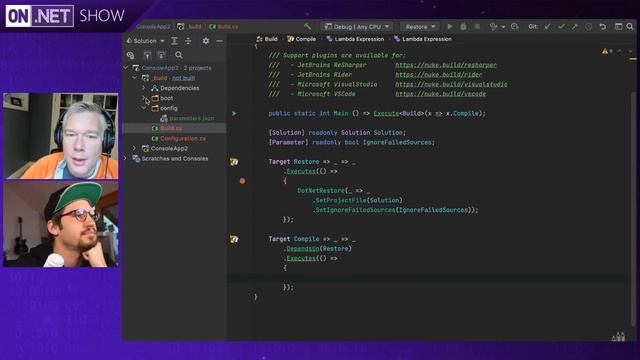Select _build breadcrumb in navigation bar
Viewport: 640px width, 360px height.
190,27
